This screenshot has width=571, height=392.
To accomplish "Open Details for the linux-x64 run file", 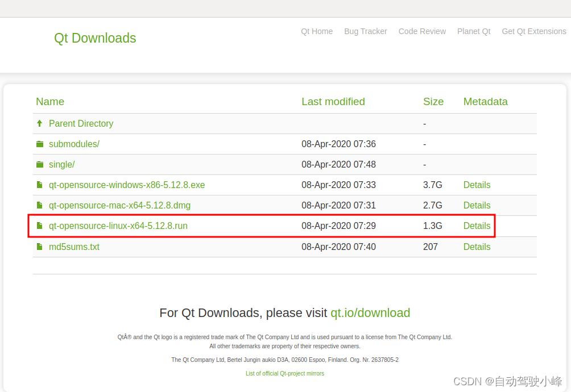I will click(x=477, y=226).
